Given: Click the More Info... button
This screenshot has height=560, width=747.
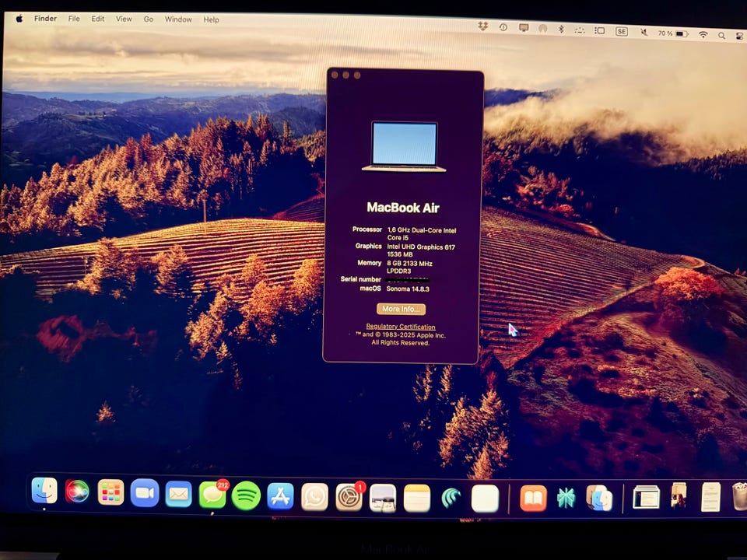Looking at the screenshot, I should point(401,309).
